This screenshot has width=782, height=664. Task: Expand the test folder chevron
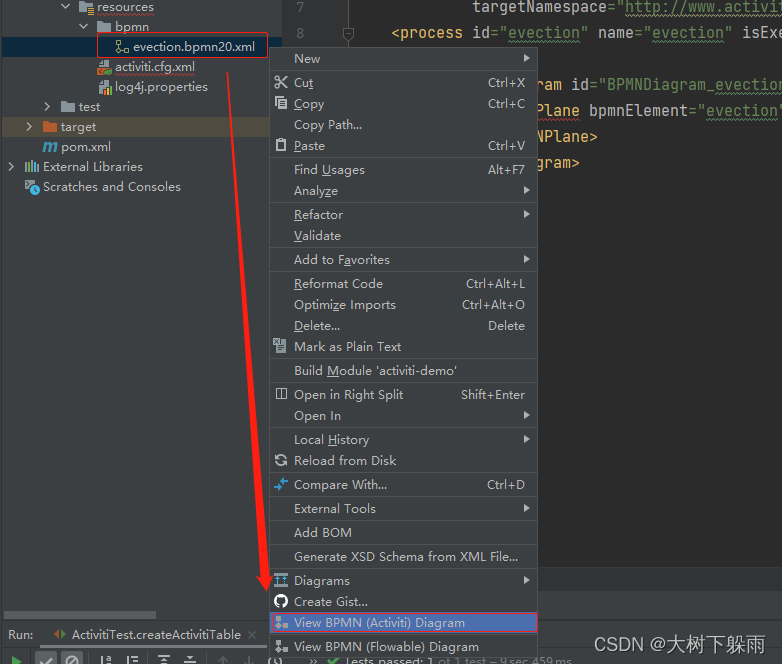coord(47,106)
